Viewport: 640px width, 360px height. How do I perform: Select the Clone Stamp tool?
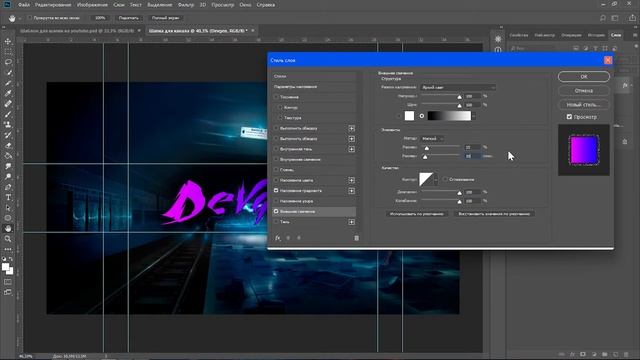pyautogui.click(x=8, y=124)
